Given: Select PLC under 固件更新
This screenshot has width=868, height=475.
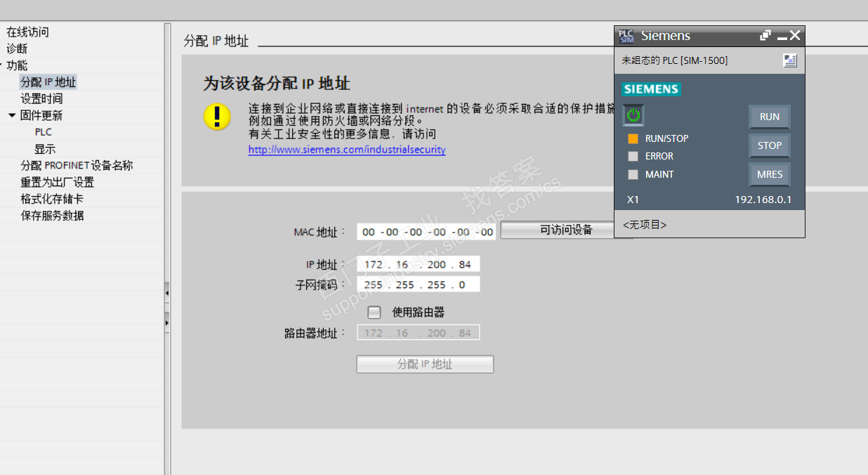Looking at the screenshot, I should pyautogui.click(x=43, y=132).
